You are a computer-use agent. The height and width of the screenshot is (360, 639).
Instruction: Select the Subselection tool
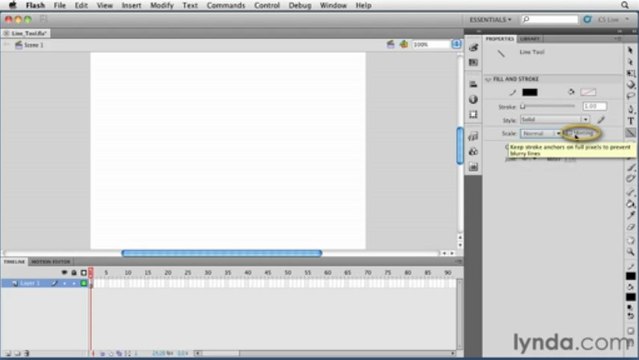[630, 62]
